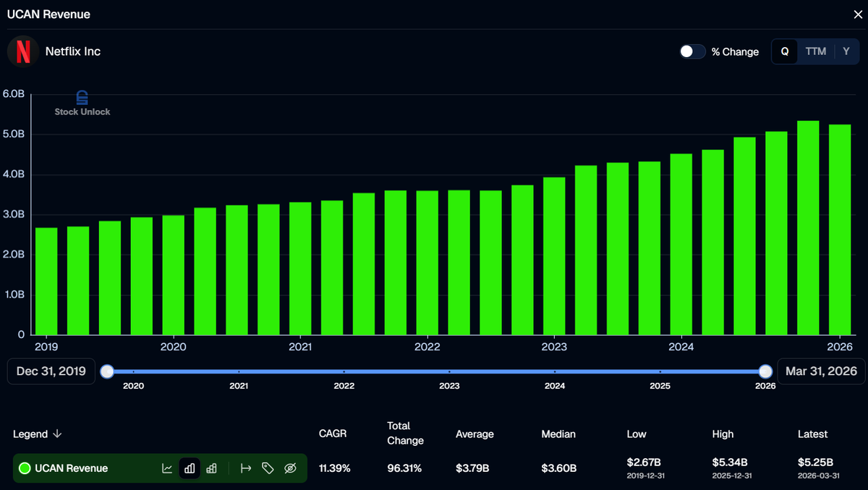This screenshot has width=868, height=490.
Task: Click the left handle of the date range slider
Action: [x=107, y=371]
